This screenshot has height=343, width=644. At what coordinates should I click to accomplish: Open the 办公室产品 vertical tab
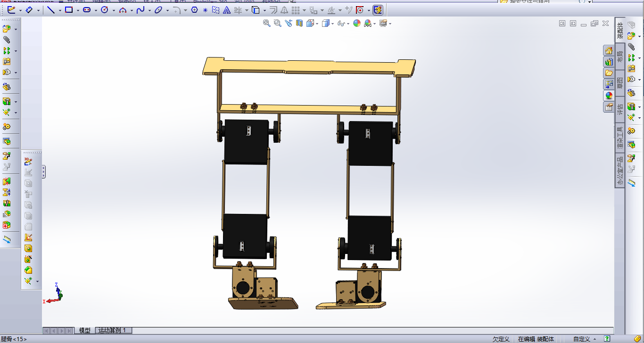[x=619, y=171]
